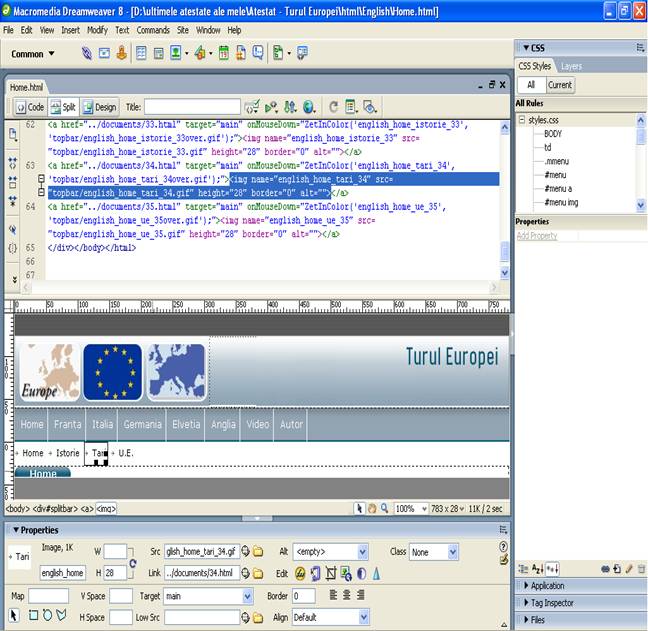Open the Common category dropdown in Insert bar
Image resolution: width=648 pixels, height=631 pixels.
point(33,54)
